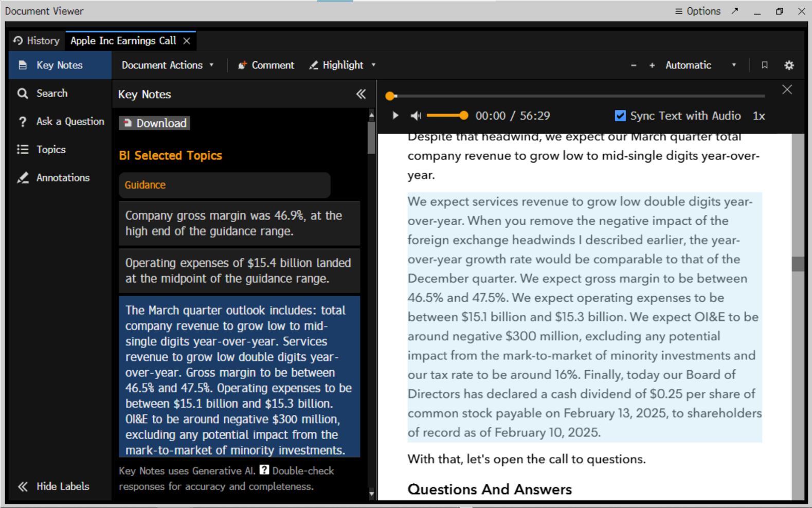Click the Generative AI help icon
Image resolution: width=812 pixels, height=508 pixels.
click(264, 470)
